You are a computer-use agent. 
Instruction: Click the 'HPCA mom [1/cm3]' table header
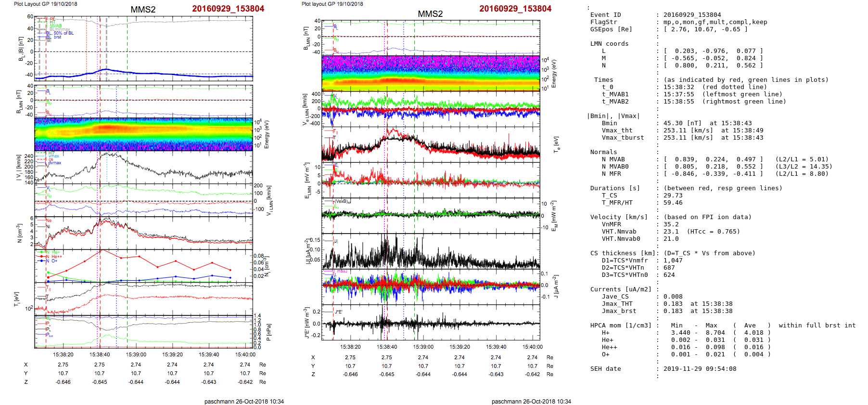[621, 326]
